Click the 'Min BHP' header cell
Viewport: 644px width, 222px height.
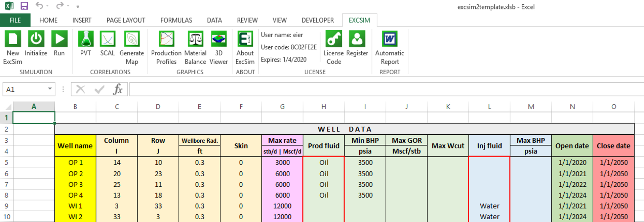click(x=365, y=140)
